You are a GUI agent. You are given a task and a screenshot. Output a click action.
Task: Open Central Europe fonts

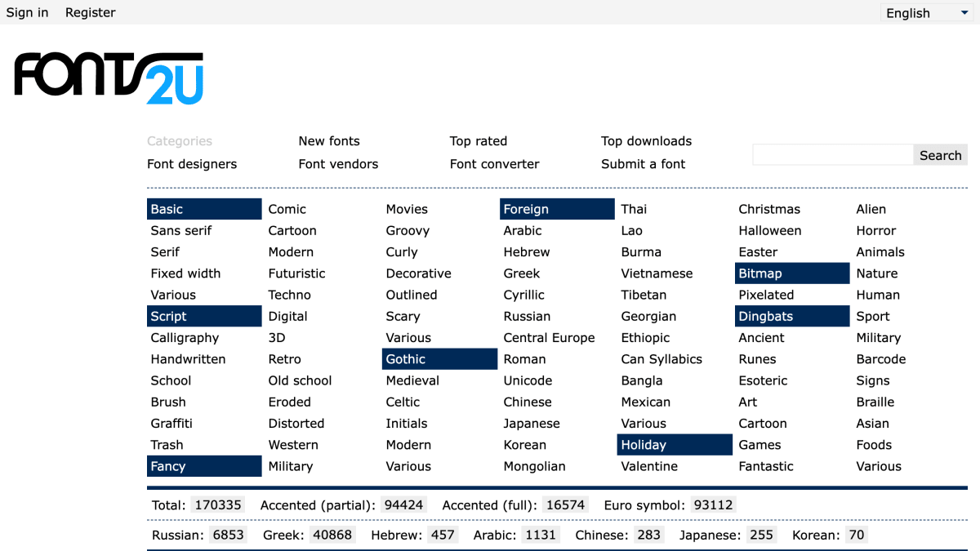pos(549,338)
